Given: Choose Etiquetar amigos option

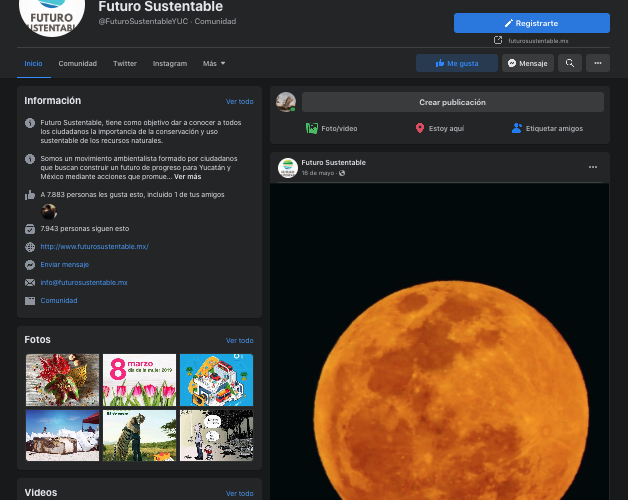Looking at the screenshot, I should click(x=547, y=129).
